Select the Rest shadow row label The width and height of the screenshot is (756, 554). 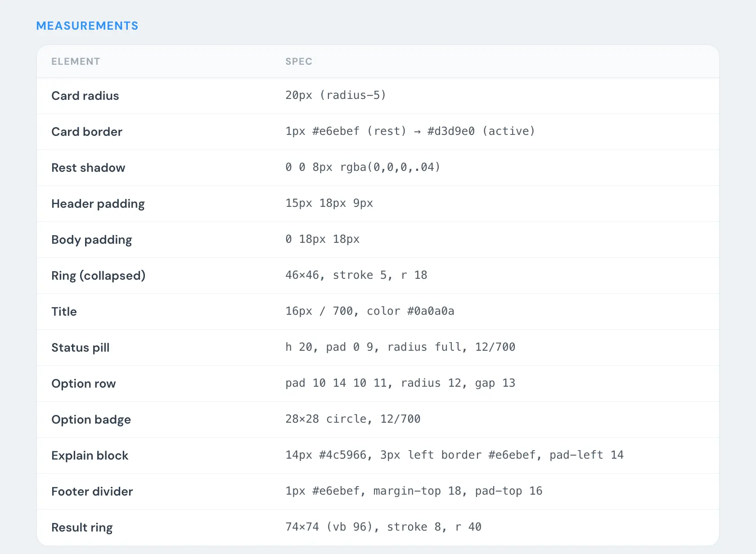[88, 168]
